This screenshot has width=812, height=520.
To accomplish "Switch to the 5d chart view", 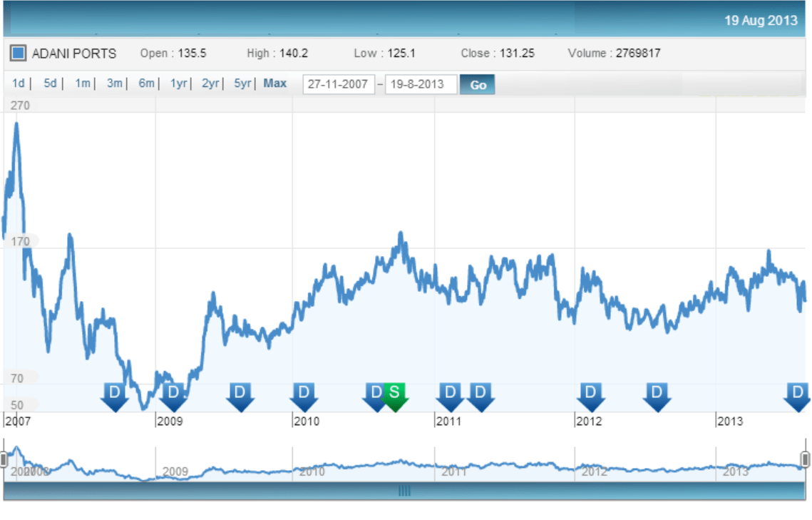I will 49,83.
